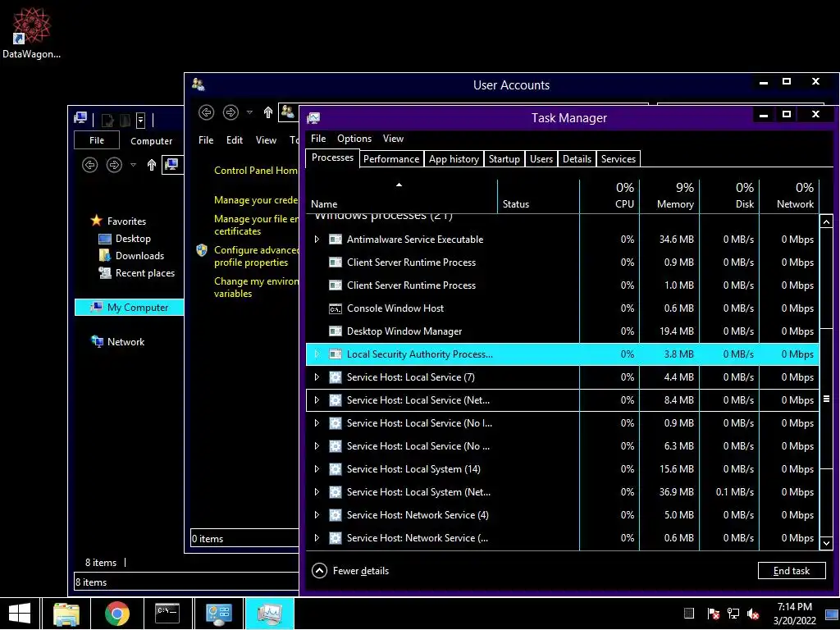Go forward in the User Accounts window
The image size is (840, 630).
231,112
